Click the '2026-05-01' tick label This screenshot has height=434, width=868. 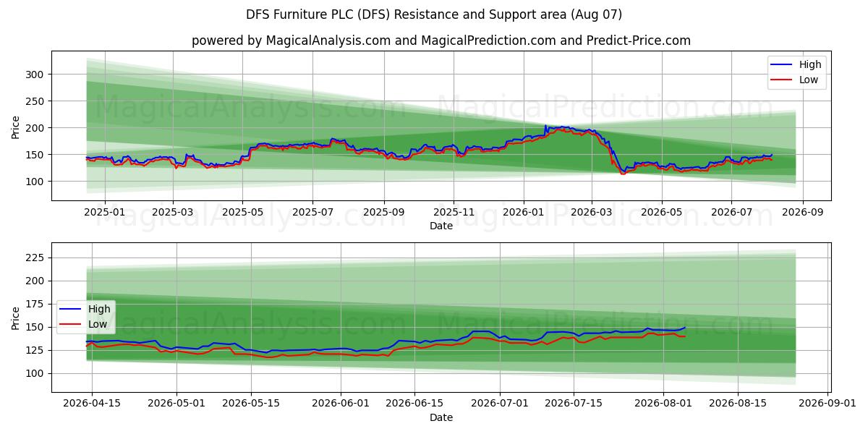[x=176, y=404]
